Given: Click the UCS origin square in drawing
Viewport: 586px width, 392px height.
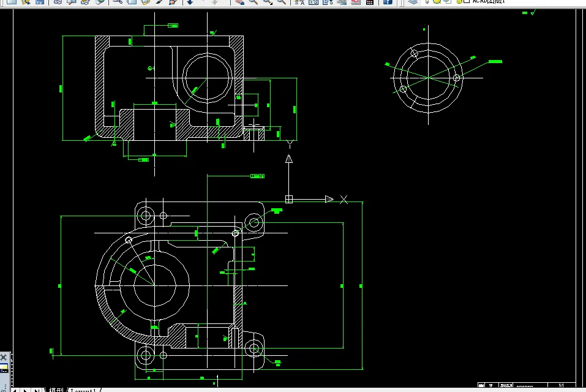Looking at the screenshot, I should pyautogui.click(x=289, y=200).
